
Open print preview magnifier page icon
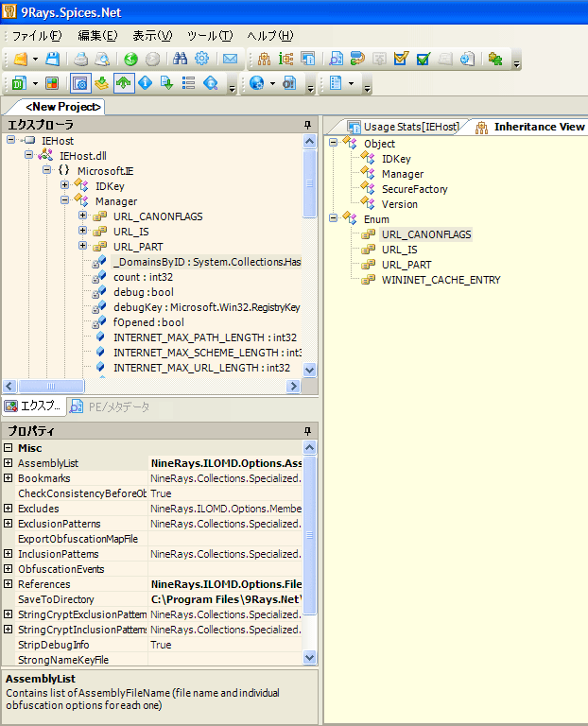tap(102, 60)
